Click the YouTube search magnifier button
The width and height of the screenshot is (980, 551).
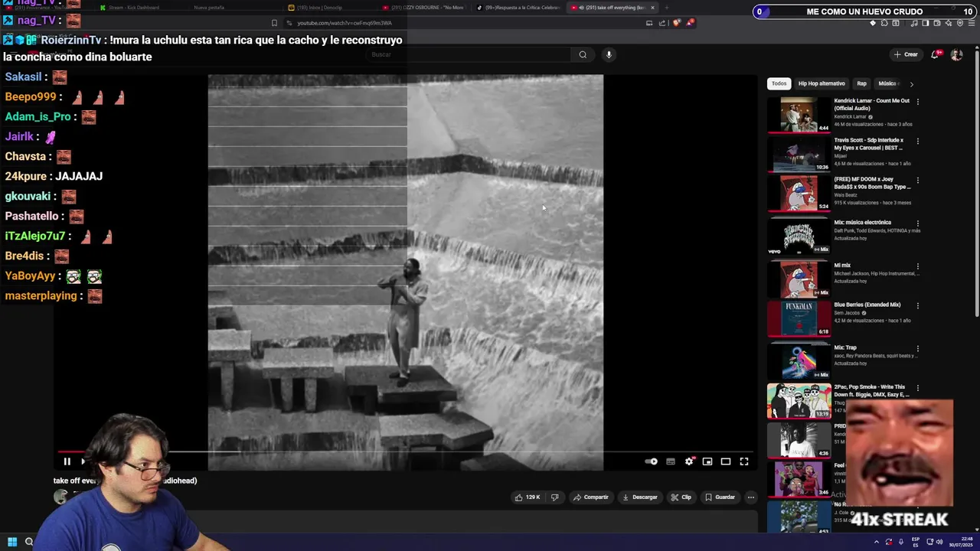tap(583, 54)
